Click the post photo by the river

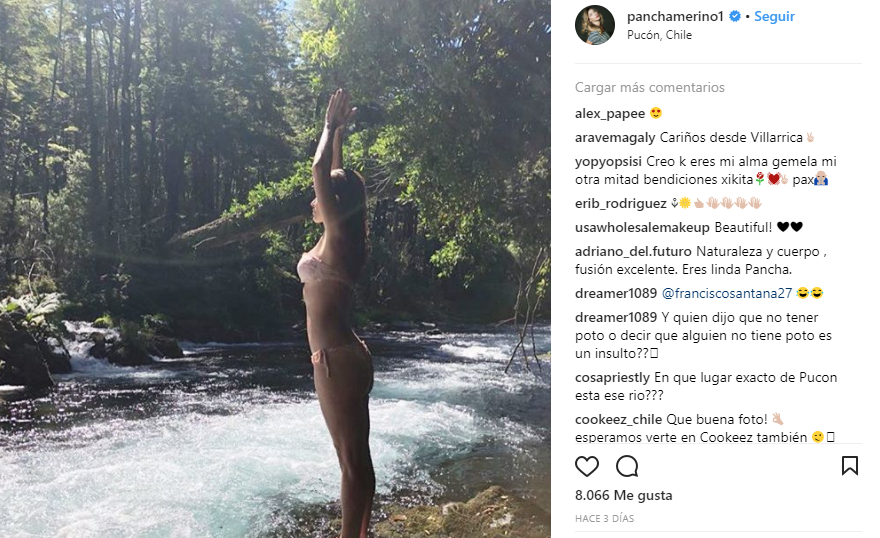click(275, 269)
